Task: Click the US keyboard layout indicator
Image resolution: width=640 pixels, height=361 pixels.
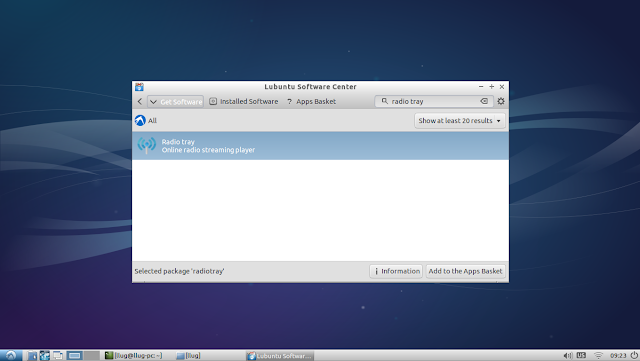Action: coord(581,355)
